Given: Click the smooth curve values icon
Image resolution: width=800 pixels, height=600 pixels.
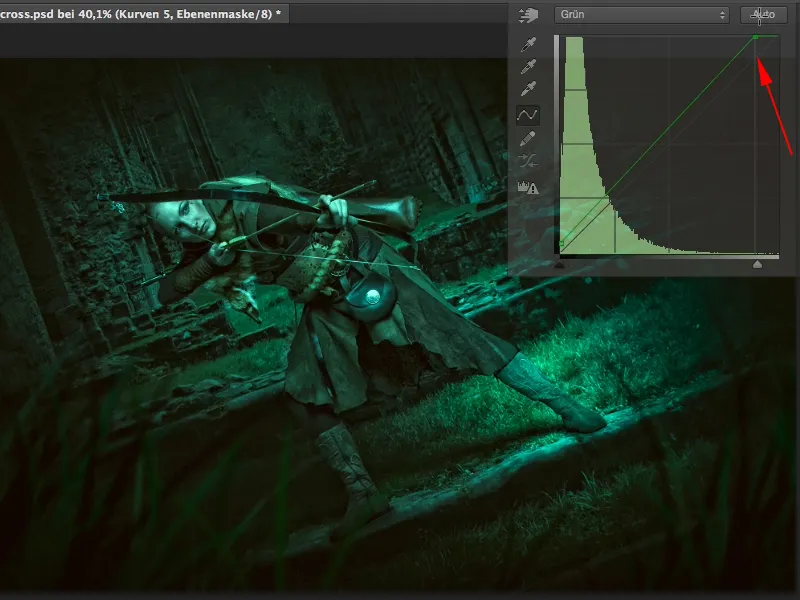Looking at the screenshot, I should (x=528, y=161).
